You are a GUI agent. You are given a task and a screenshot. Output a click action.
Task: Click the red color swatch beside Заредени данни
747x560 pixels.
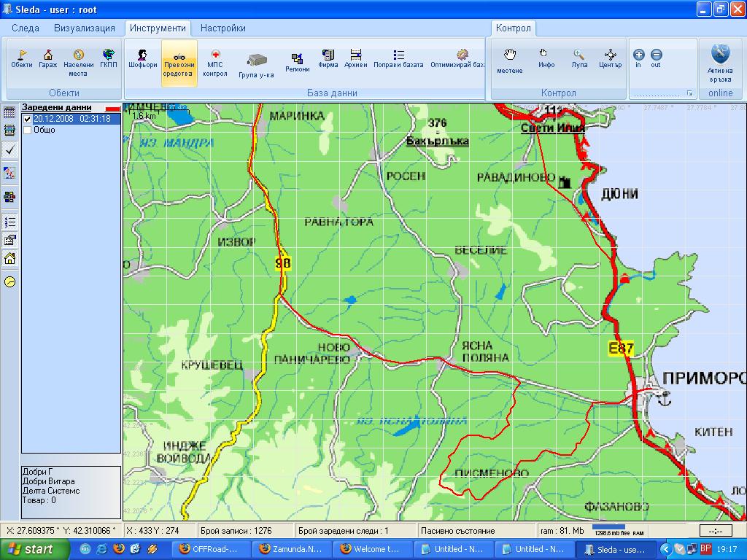pos(112,108)
